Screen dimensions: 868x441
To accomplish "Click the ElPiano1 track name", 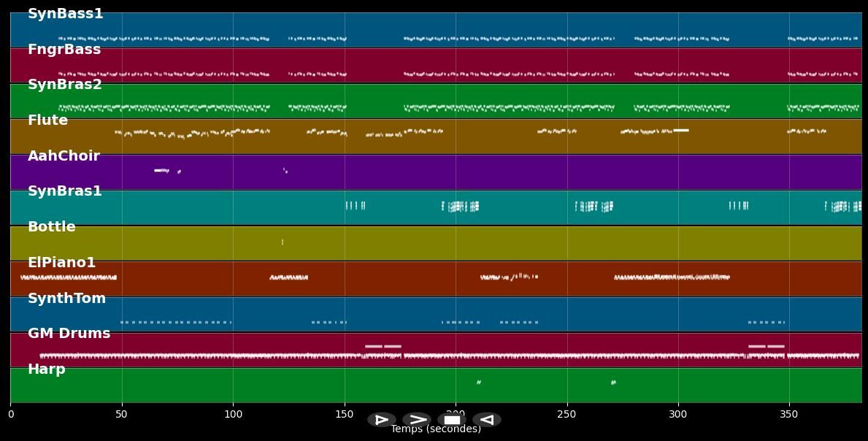I will point(61,263).
